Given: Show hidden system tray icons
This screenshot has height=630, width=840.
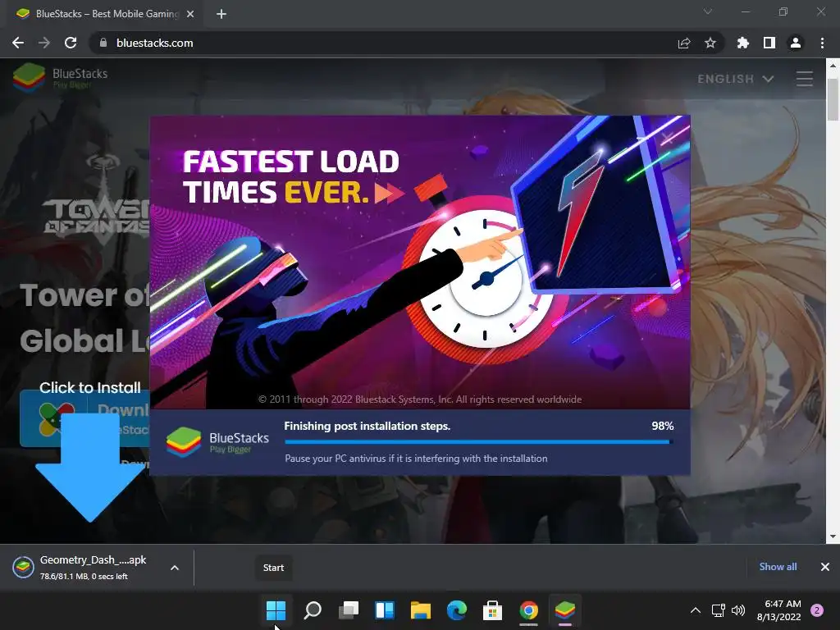Looking at the screenshot, I should coord(696,610).
